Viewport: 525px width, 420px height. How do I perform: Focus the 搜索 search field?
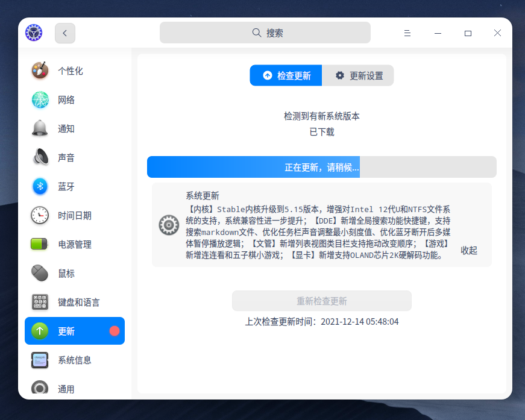[x=265, y=33]
